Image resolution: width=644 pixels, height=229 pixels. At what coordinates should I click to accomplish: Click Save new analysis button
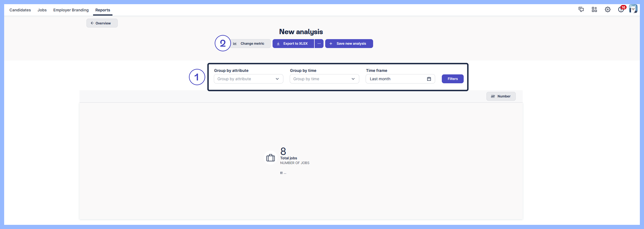tap(349, 44)
